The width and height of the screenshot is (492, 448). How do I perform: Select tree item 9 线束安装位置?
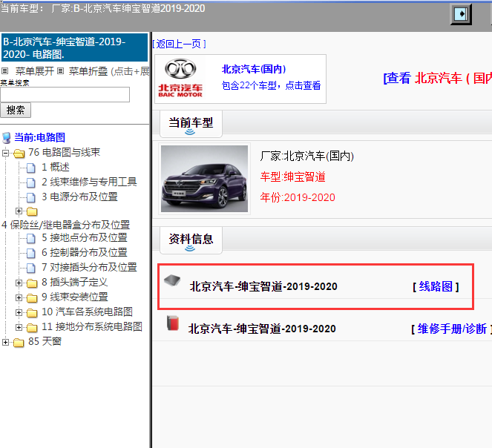pos(75,297)
